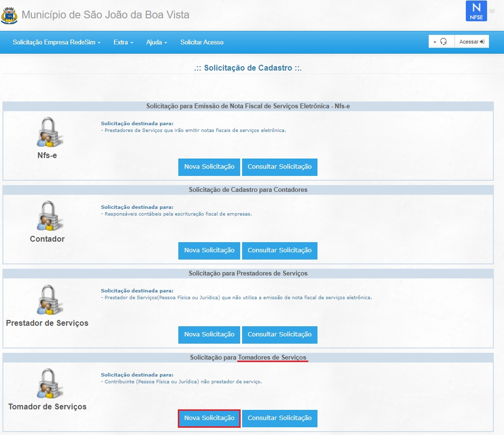This screenshot has height=435, width=504.
Task: Click the Nfs-e padlock users icon
Action: pos(50,132)
